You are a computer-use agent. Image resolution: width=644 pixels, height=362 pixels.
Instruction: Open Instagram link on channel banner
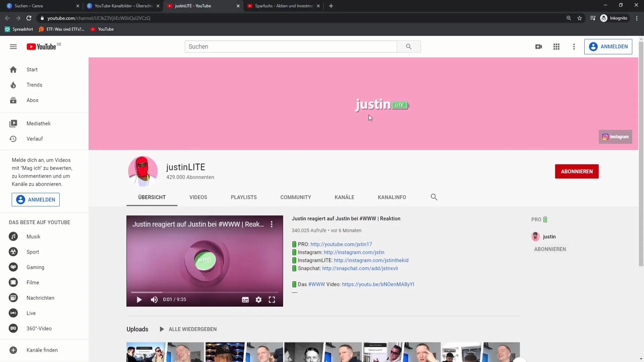(615, 137)
